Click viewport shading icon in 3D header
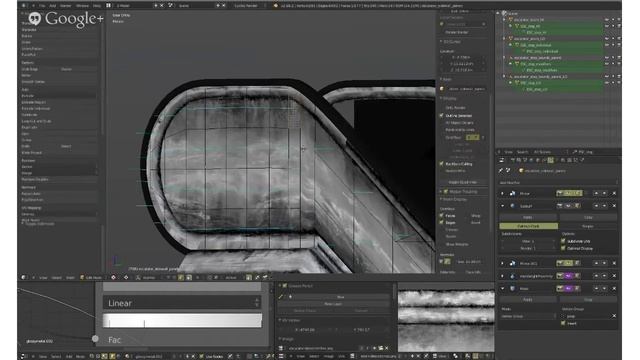The width and height of the screenshot is (640, 360). click(113, 278)
